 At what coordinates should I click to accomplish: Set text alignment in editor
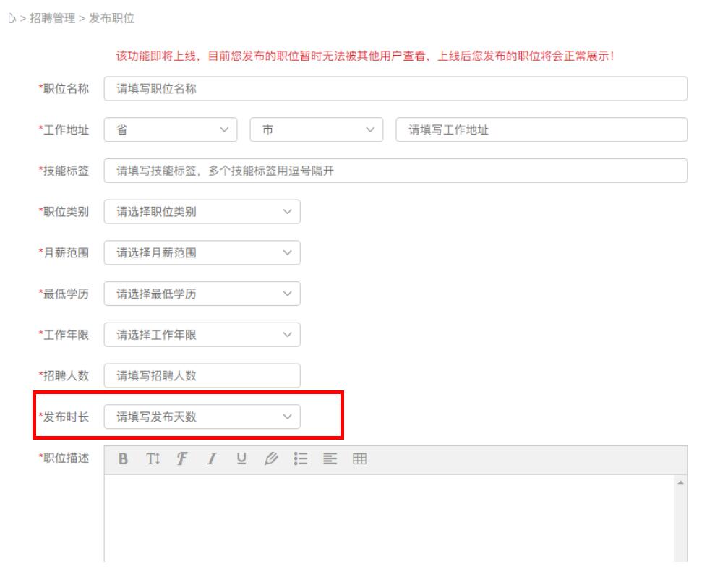330,458
